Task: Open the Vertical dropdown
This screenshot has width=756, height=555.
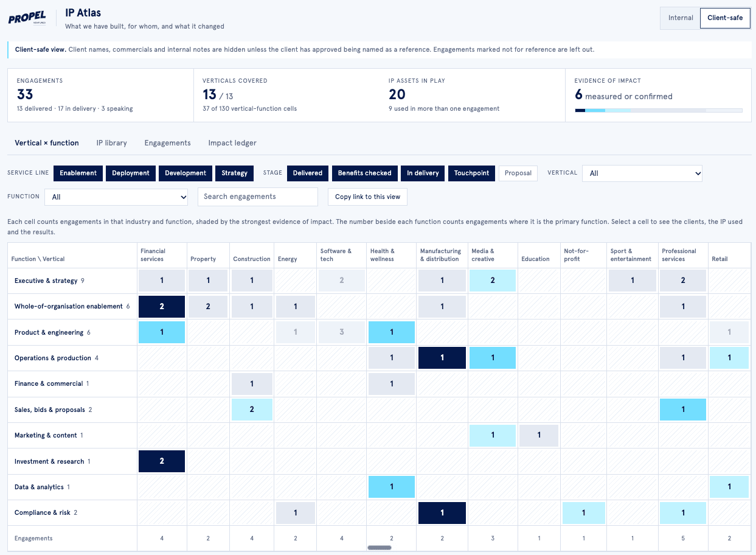Action: (x=642, y=173)
